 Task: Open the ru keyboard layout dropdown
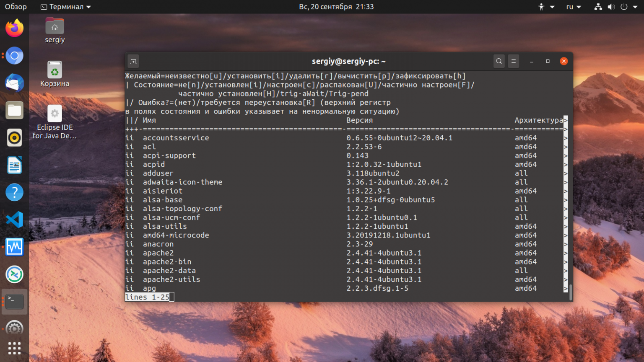click(573, 7)
